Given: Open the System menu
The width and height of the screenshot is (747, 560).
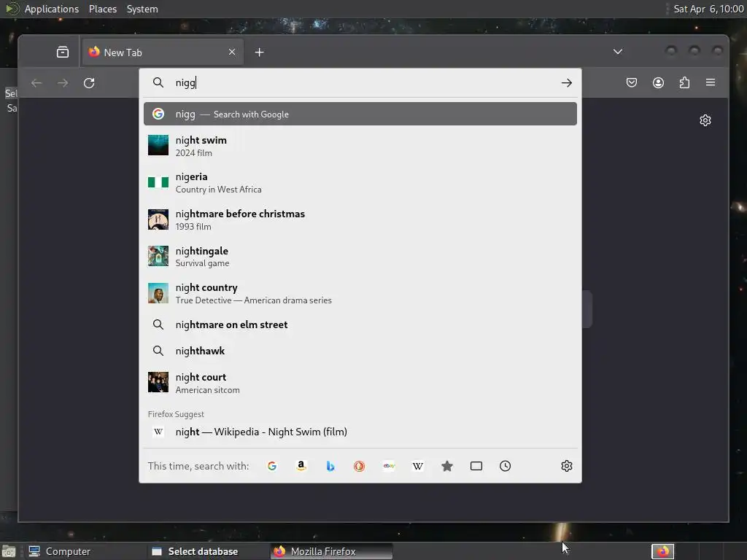Looking at the screenshot, I should point(142,9).
